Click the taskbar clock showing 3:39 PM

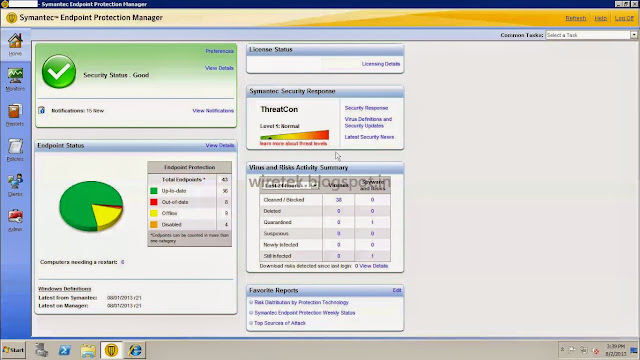[x=616, y=350]
